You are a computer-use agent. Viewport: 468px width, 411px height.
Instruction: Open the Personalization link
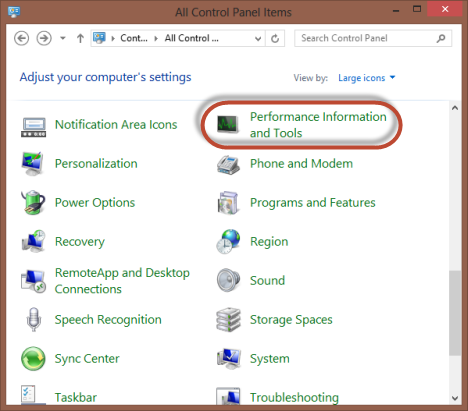(96, 164)
